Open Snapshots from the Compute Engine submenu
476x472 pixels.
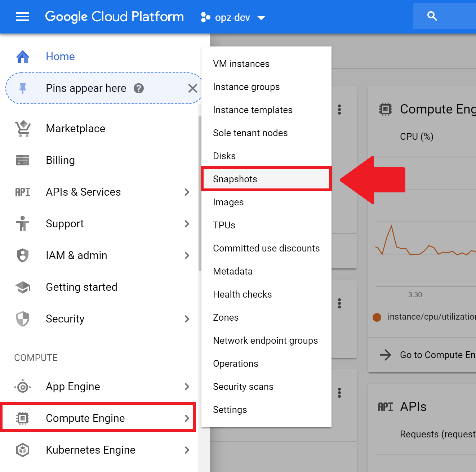click(266, 179)
